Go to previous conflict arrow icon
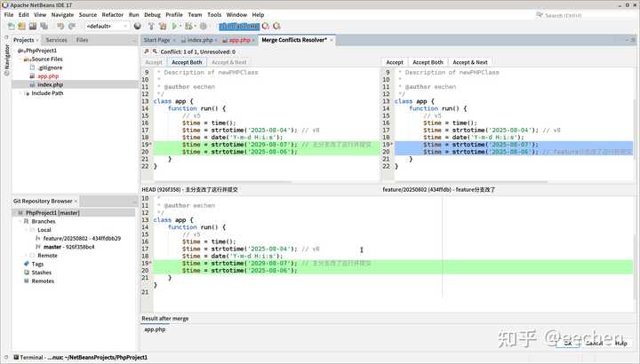Image resolution: width=640 pixels, height=364 pixels. (147, 51)
